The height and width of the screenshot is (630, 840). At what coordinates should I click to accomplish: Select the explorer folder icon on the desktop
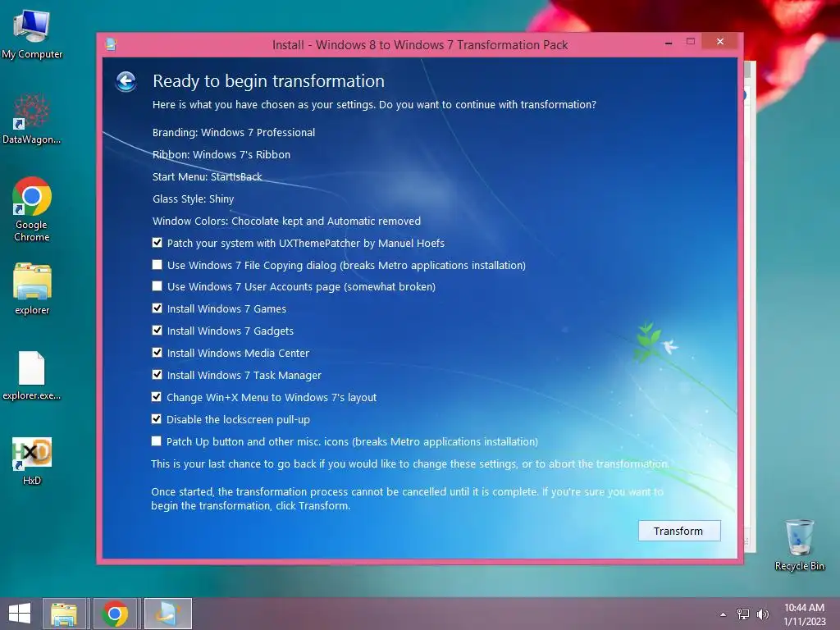[x=32, y=288]
